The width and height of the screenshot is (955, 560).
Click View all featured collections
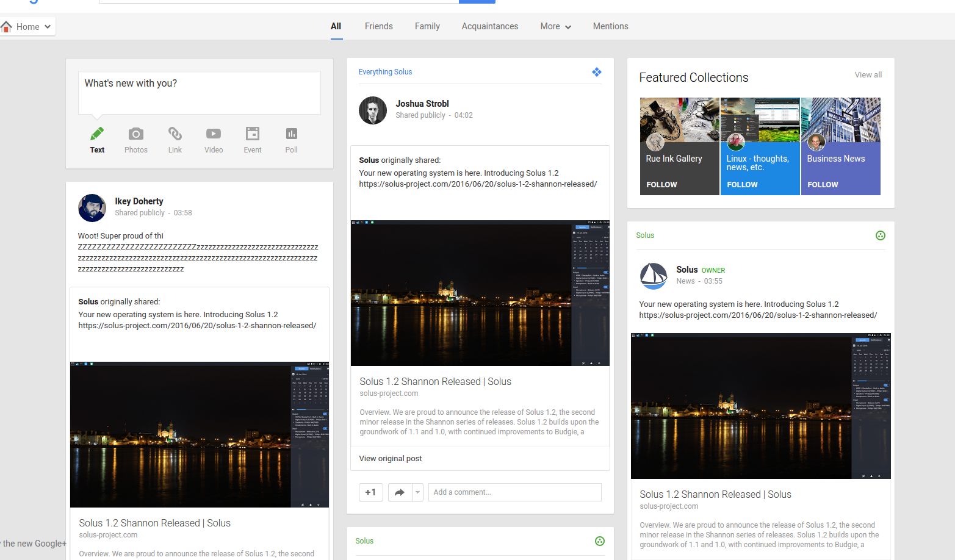(868, 75)
